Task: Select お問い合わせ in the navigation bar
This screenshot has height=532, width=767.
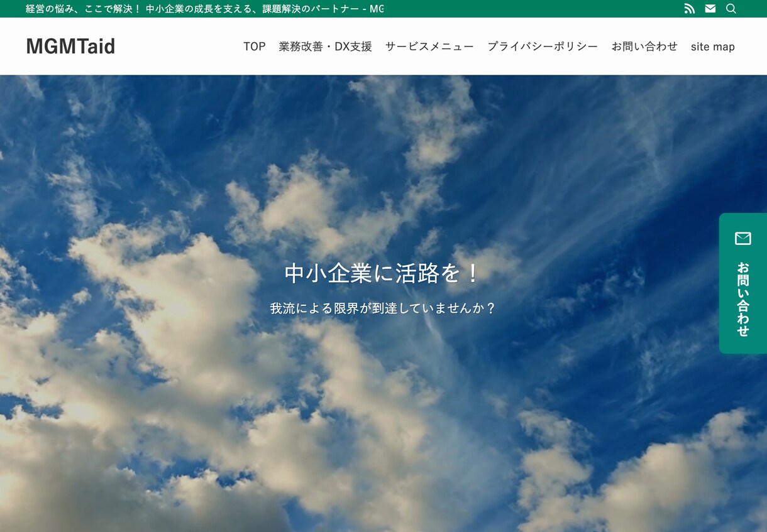Action: pos(644,46)
